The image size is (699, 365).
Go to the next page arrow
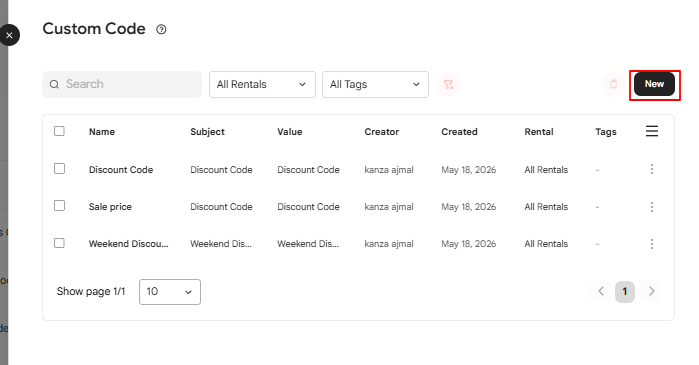pyautogui.click(x=651, y=291)
